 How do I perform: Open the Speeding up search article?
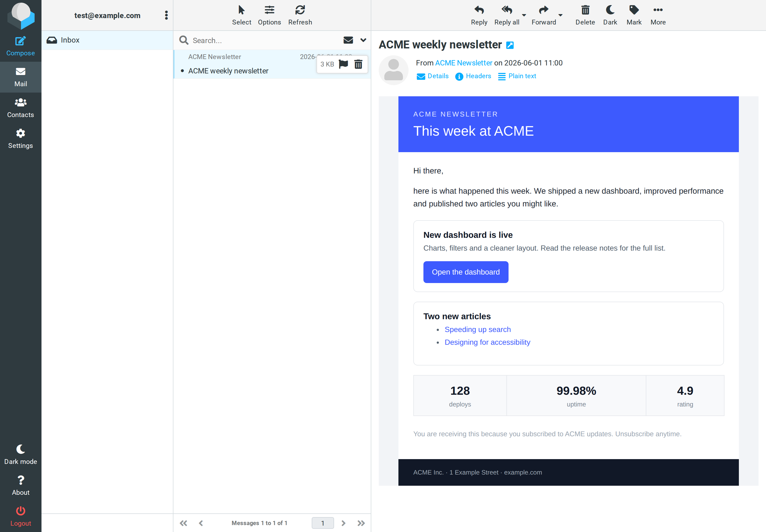click(x=477, y=329)
